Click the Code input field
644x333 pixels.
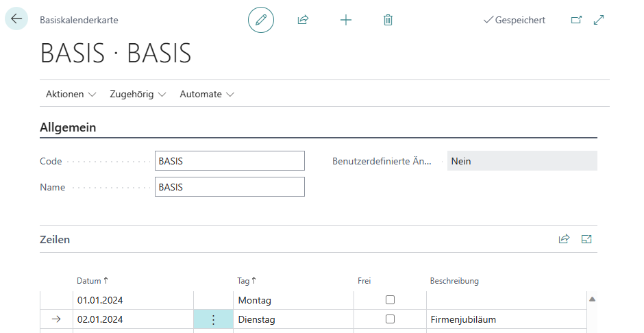click(230, 161)
